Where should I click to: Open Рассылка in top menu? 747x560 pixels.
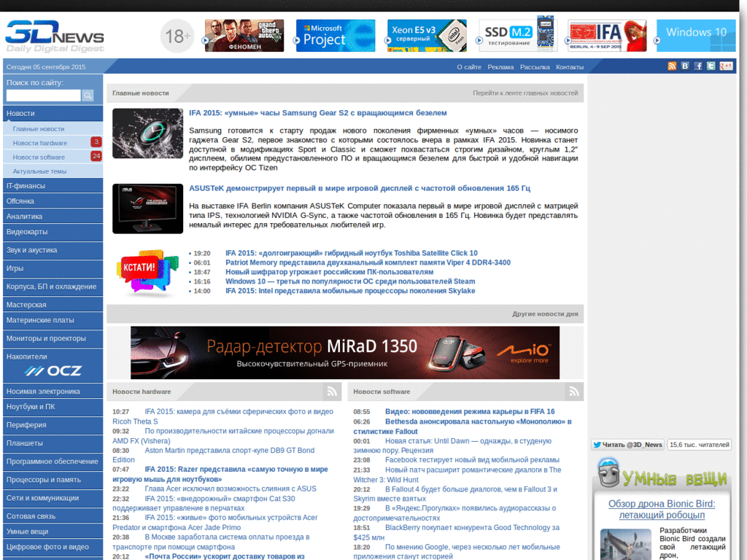coord(535,67)
